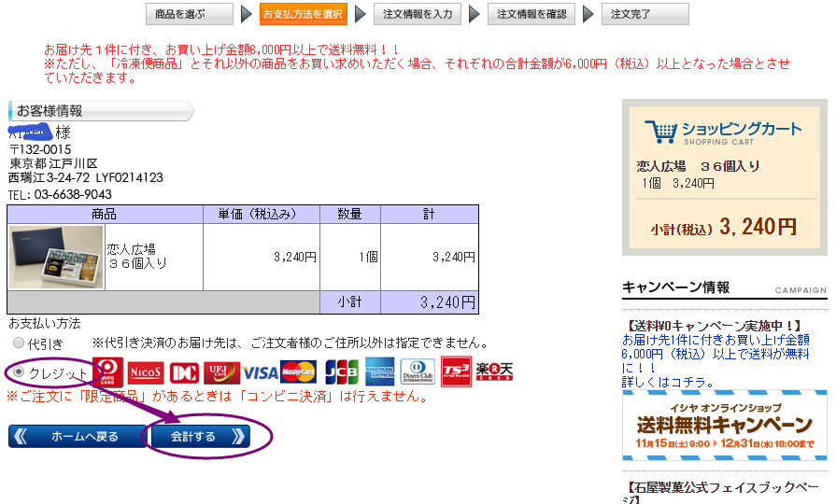Open the 恋人広場 product thumbnail
The height and width of the screenshot is (504, 836).
(x=56, y=257)
